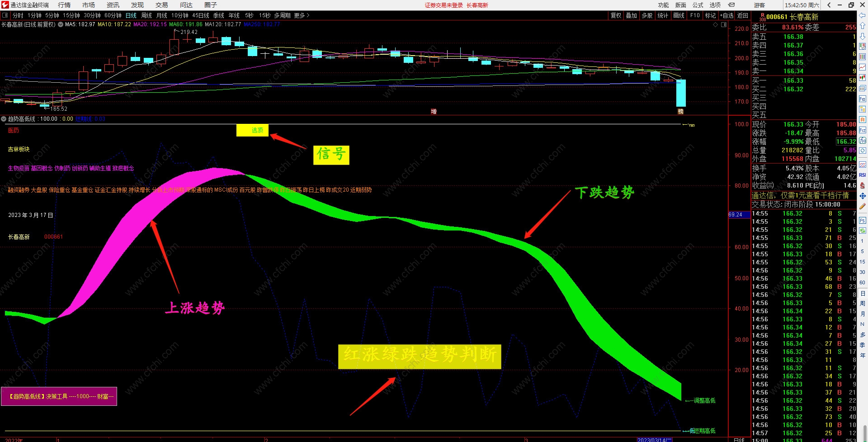
Task: Open the 行情 menu
Action: point(64,5)
